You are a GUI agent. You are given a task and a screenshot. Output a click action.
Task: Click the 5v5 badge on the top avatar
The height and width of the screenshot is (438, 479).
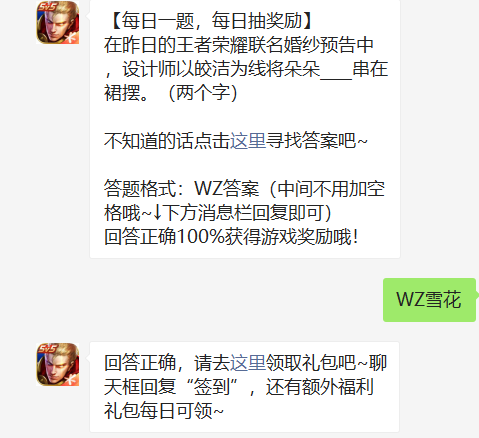tap(47, 6)
